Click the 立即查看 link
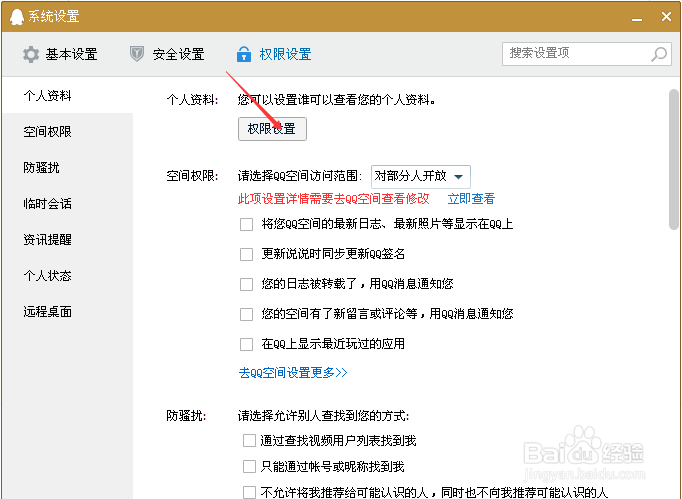The height and width of the screenshot is (499, 682). coord(471,199)
